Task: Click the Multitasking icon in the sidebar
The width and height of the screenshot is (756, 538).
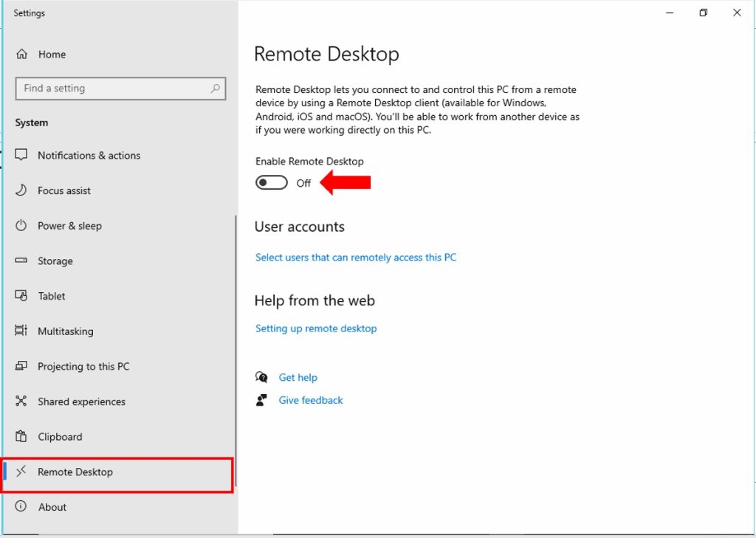Action: point(21,331)
